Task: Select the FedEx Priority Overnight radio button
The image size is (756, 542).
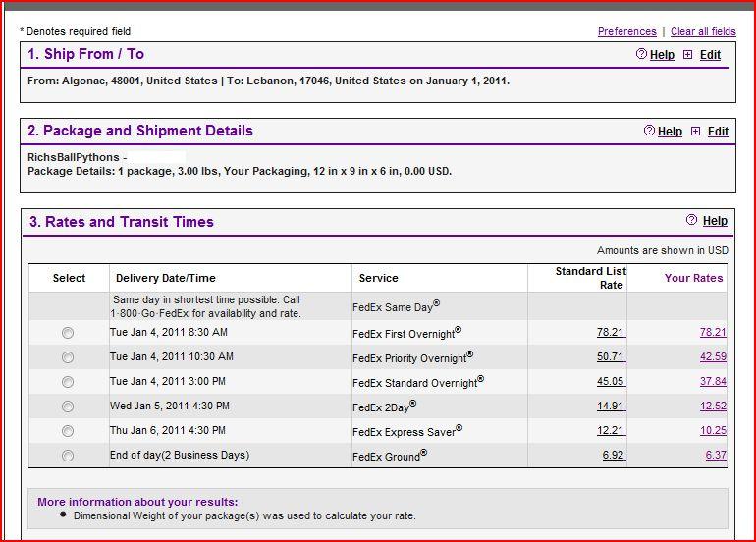Action: pos(68,357)
